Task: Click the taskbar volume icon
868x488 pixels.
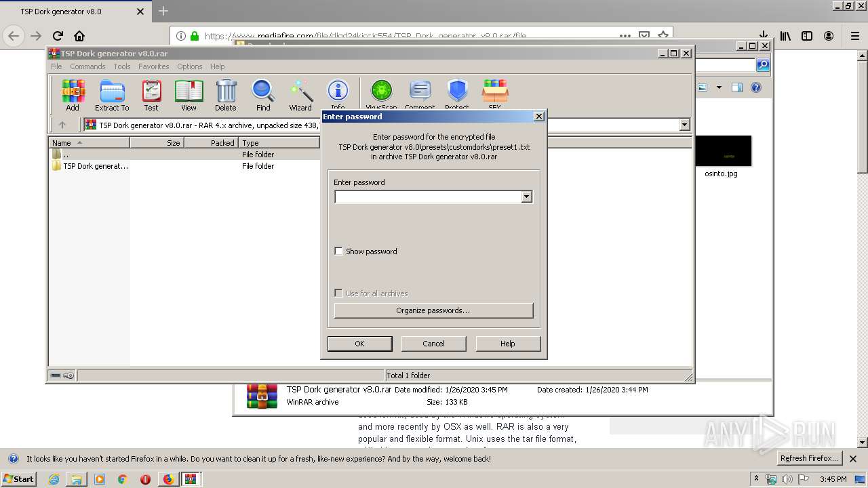Action: pos(787,479)
